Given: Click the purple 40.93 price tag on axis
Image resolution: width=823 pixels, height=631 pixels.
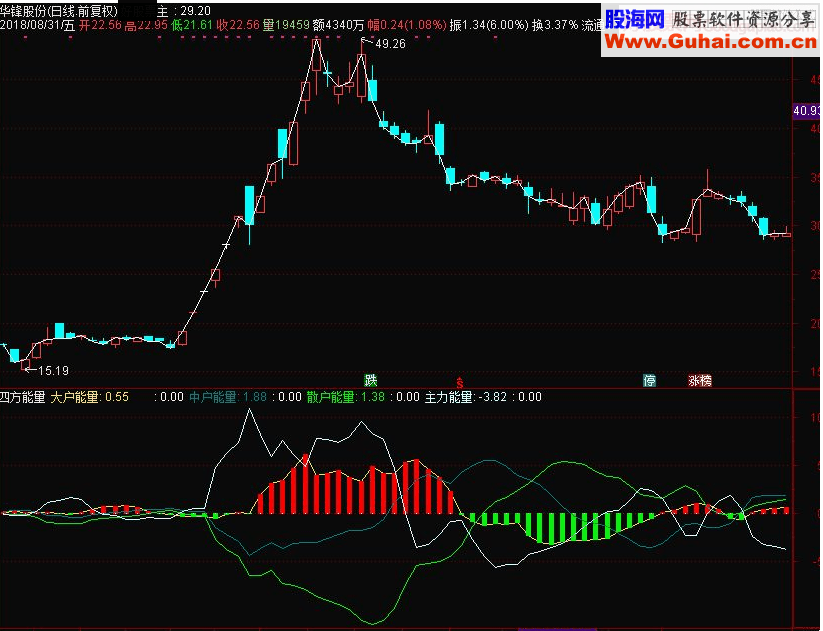Looking at the screenshot, I should tap(806, 111).
